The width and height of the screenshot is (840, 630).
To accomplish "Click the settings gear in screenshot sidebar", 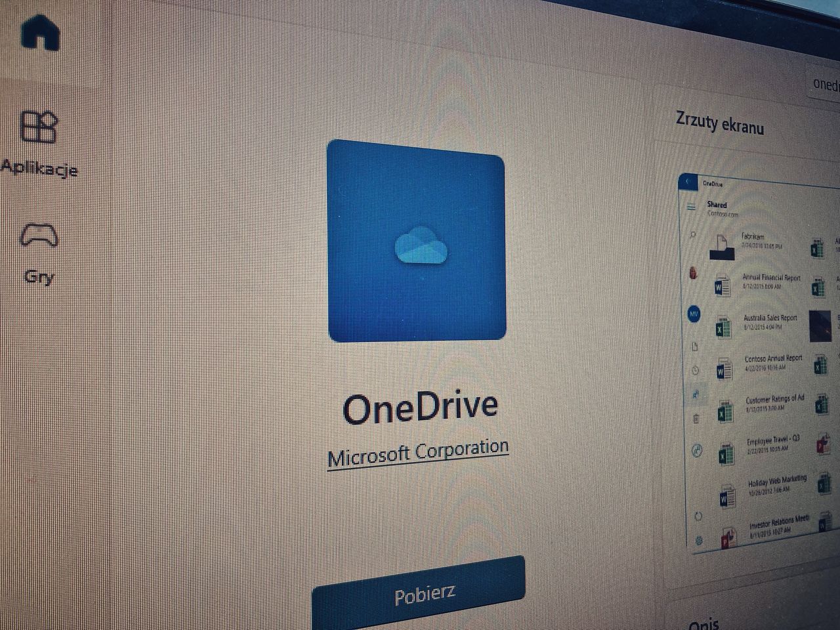I will click(x=699, y=541).
